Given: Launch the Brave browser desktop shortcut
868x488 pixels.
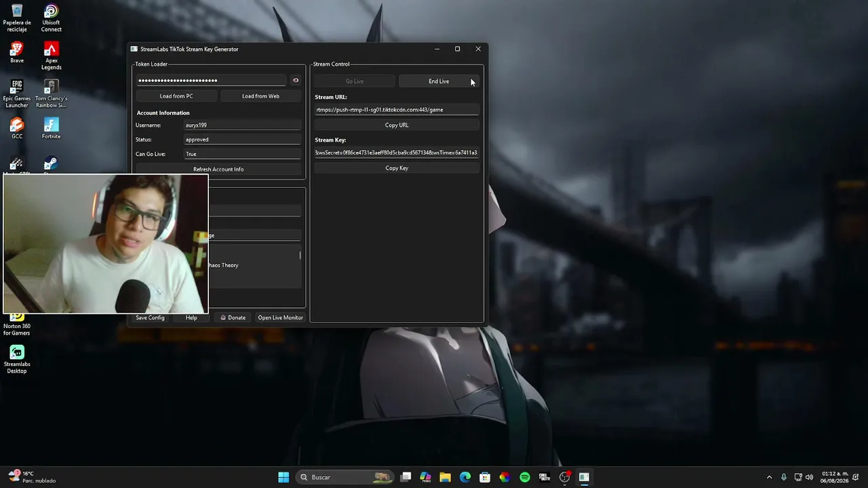Looking at the screenshot, I should 17,53.
